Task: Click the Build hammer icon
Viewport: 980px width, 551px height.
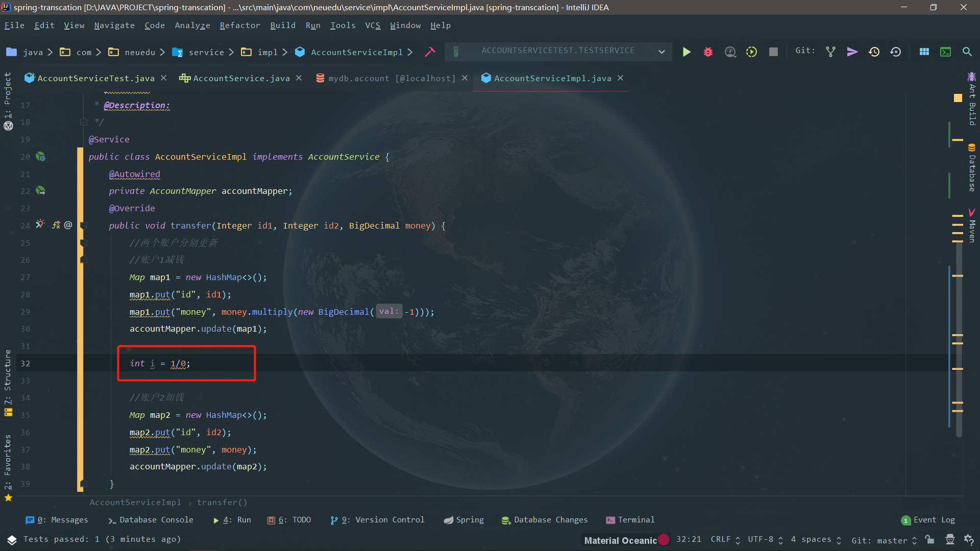Action: [430, 52]
